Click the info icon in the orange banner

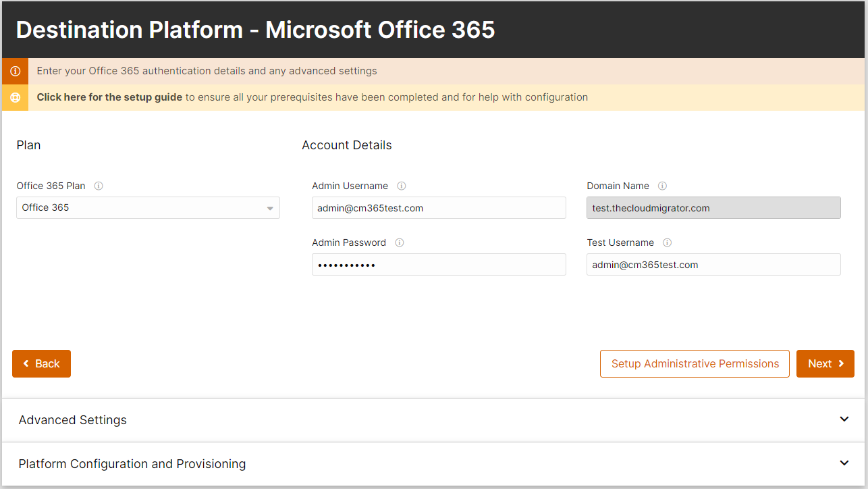point(15,71)
